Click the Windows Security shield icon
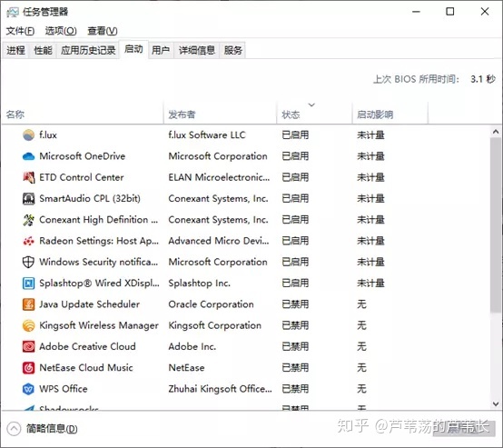The image size is (503, 448). point(28,262)
